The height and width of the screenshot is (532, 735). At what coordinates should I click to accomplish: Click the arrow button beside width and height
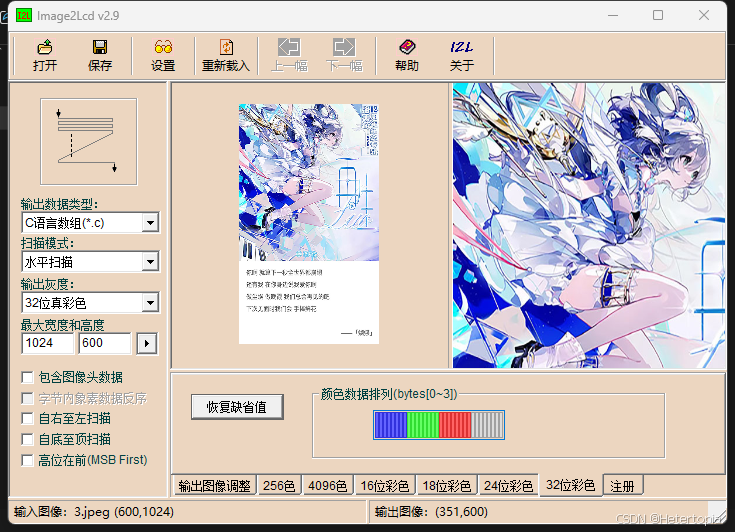pyautogui.click(x=147, y=344)
